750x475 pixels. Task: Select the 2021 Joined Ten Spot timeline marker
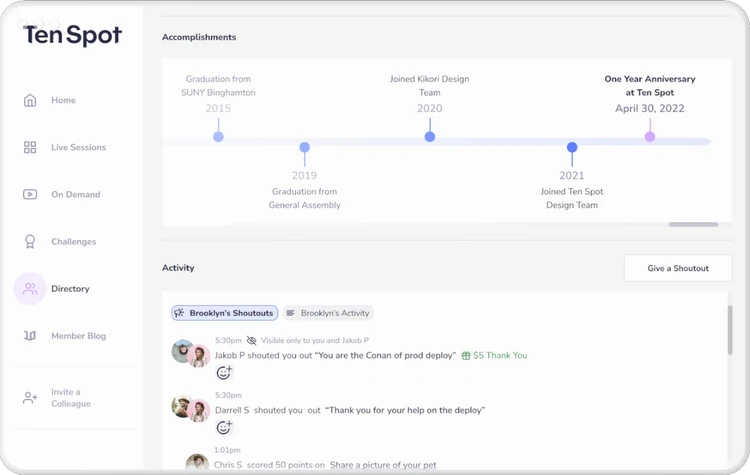point(572,147)
